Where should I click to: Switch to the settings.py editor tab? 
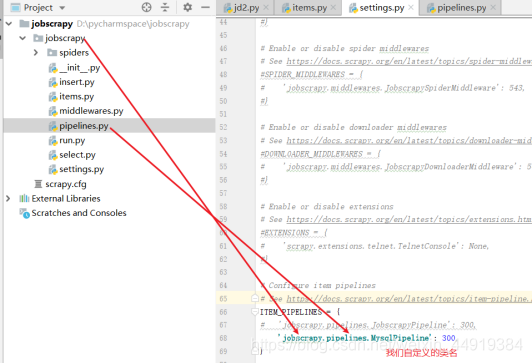382,7
